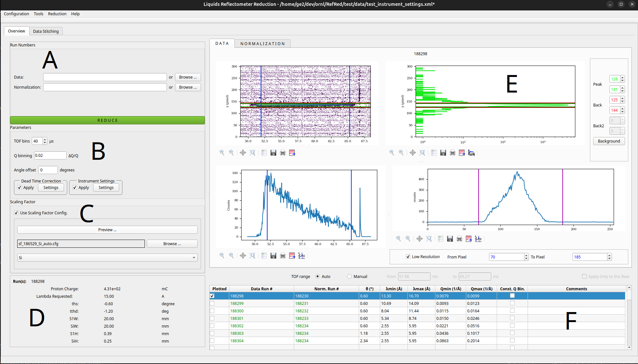Click the run table vertical scrollbar
This screenshot has height=364, width=638.
coord(629,317)
